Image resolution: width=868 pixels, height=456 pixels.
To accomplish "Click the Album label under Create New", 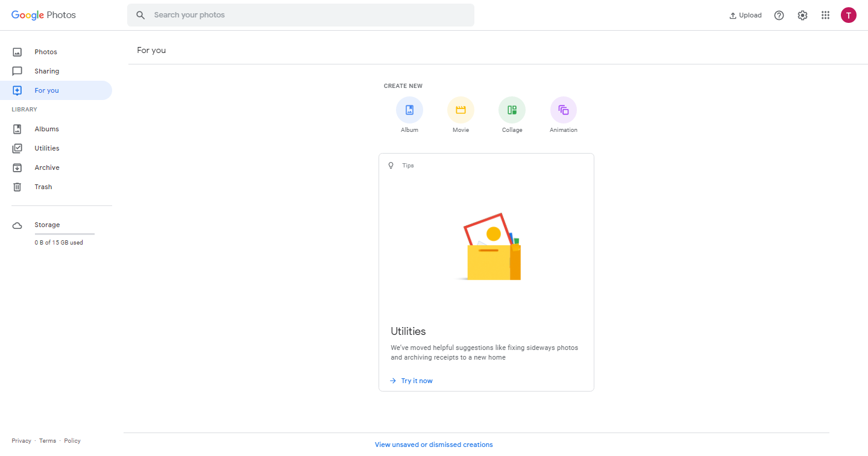I will click(x=409, y=130).
